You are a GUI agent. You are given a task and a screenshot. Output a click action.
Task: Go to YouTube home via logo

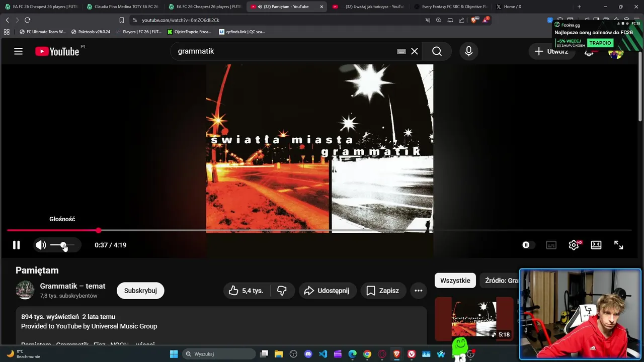[57, 51]
